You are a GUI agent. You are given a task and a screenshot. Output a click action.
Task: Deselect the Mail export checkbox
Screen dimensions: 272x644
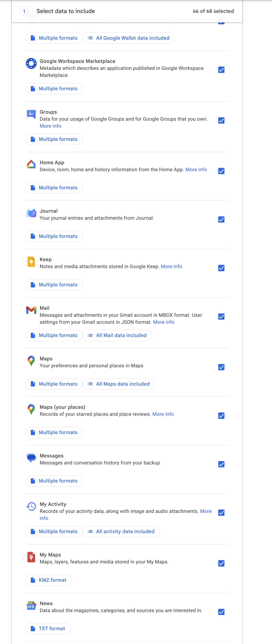(x=221, y=317)
